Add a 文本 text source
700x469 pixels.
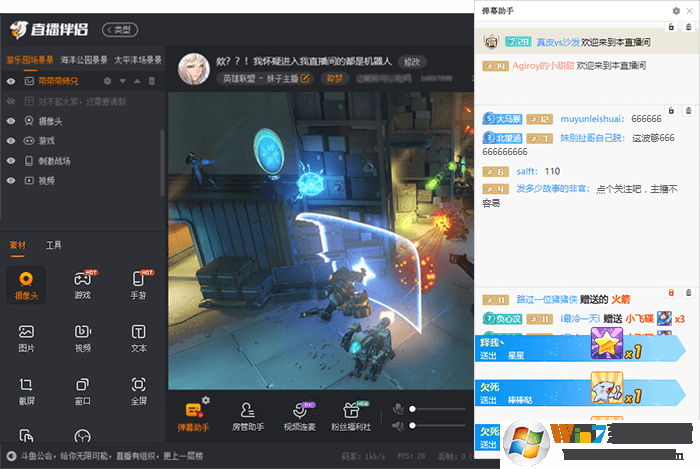click(138, 338)
